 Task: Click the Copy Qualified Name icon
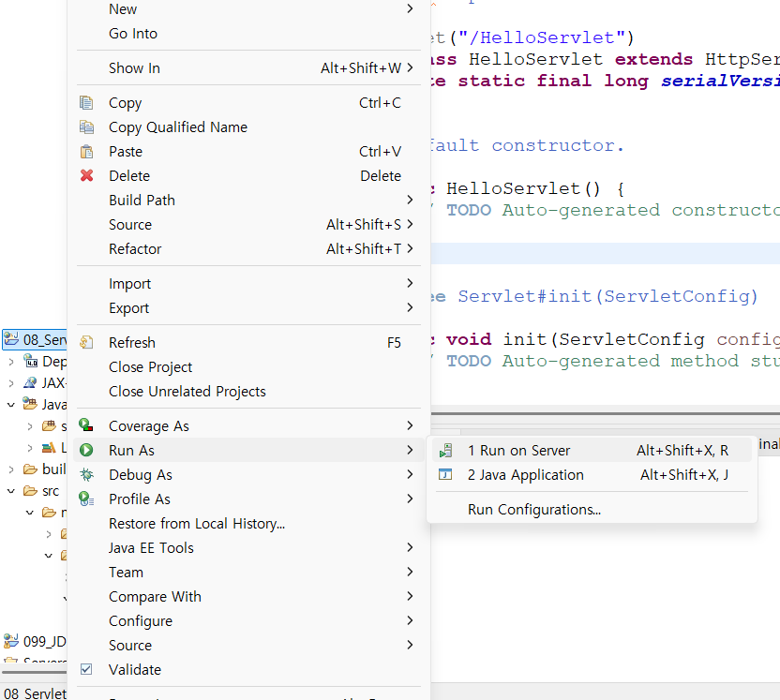click(x=86, y=127)
